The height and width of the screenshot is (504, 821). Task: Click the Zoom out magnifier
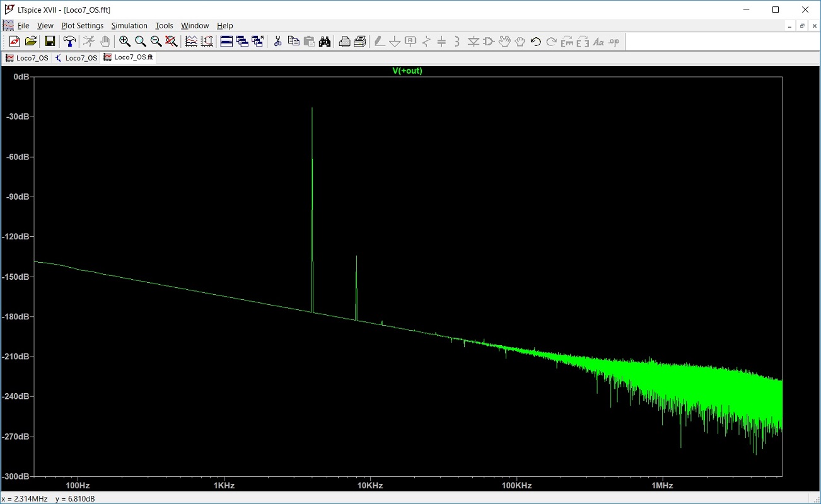pyautogui.click(x=156, y=42)
